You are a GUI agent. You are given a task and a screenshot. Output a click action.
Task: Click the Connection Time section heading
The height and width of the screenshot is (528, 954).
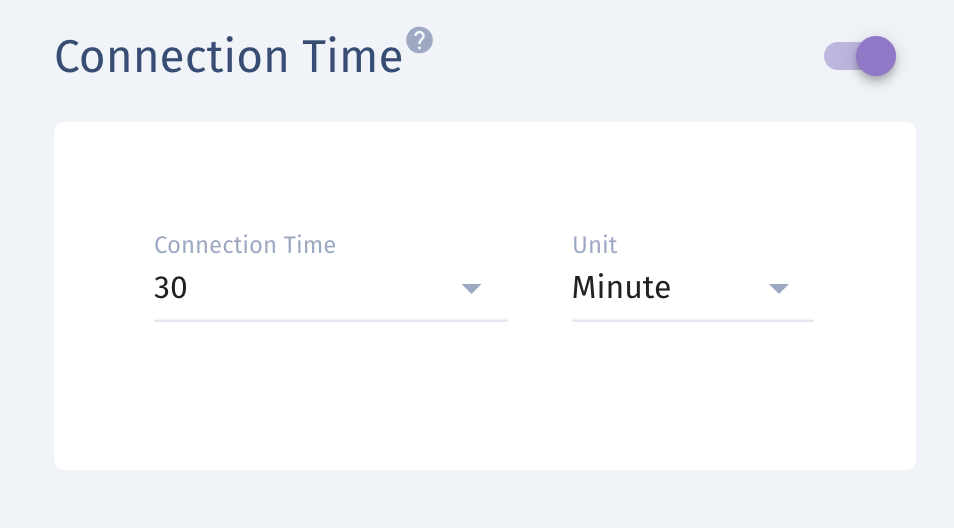[229, 57]
